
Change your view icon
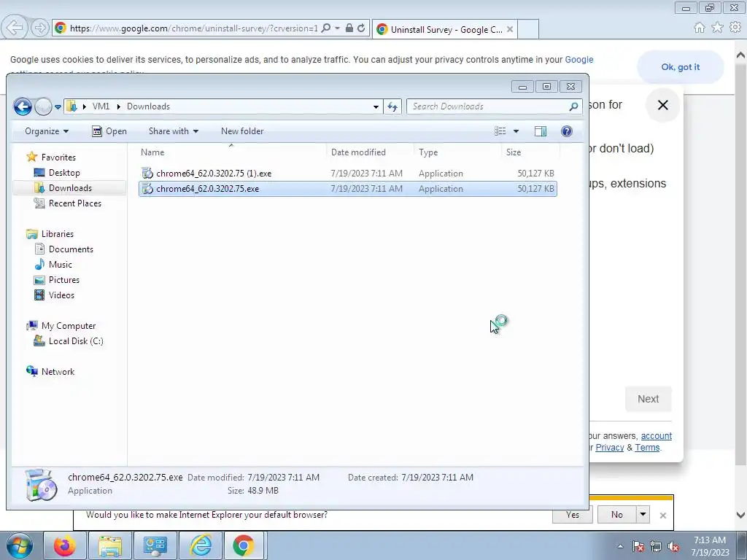[500, 131]
